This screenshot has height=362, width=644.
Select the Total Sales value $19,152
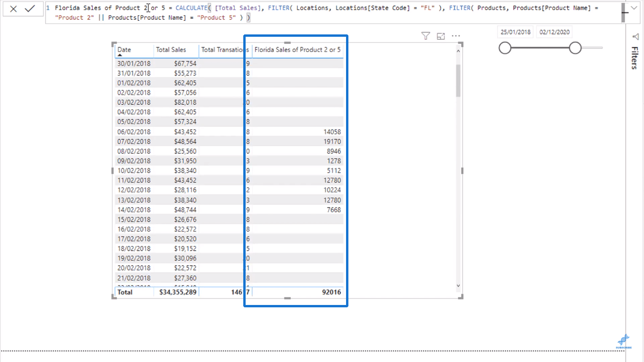tap(185, 248)
